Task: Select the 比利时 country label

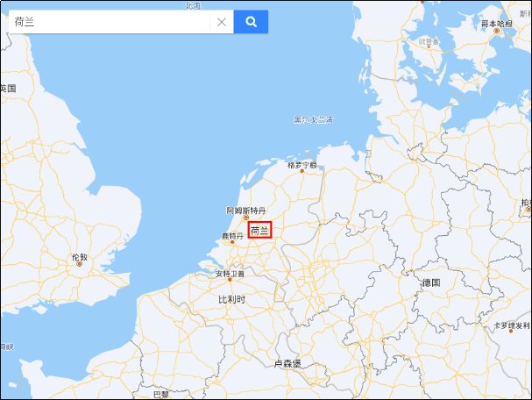Action: point(231,299)
